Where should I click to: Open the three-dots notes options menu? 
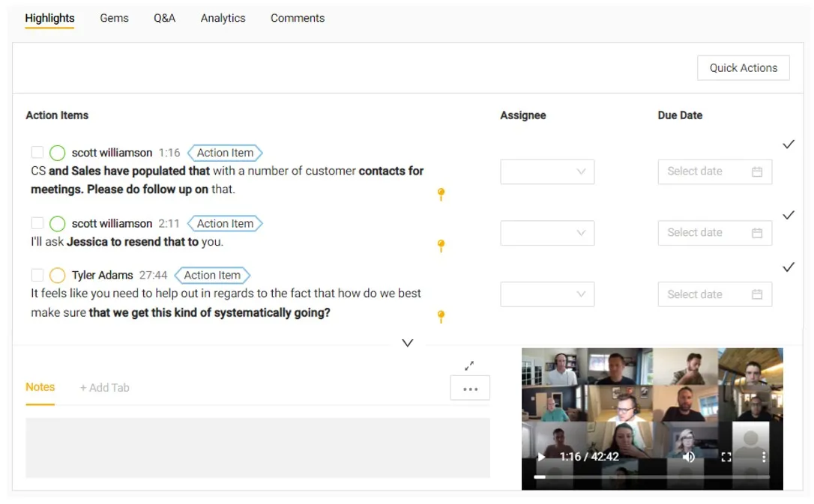[x=470, y=389]
